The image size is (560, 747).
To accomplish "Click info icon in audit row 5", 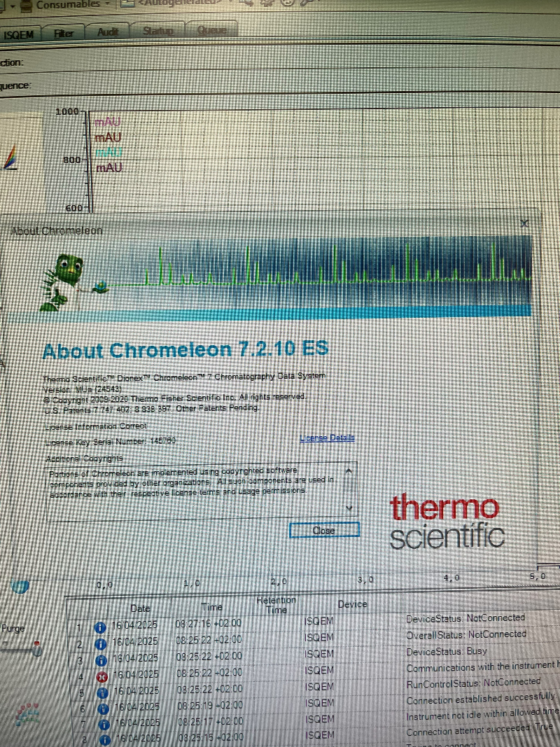I will tap(102, 693).
